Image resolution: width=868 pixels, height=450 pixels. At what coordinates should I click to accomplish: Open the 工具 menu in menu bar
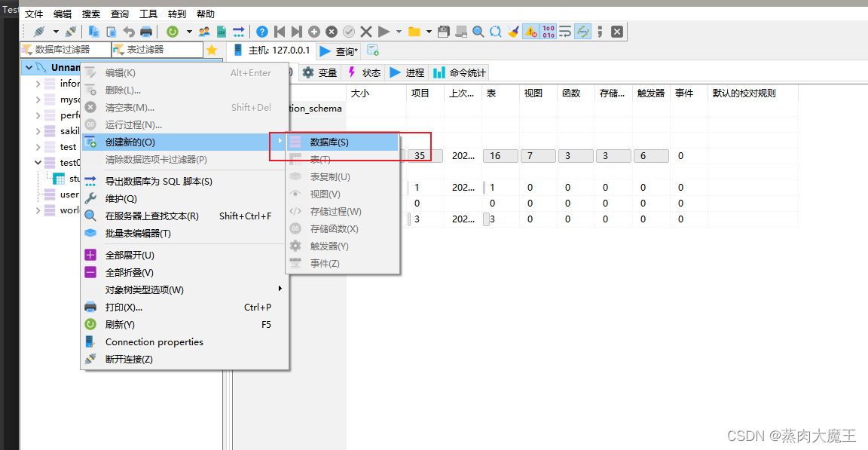(148, 14)
